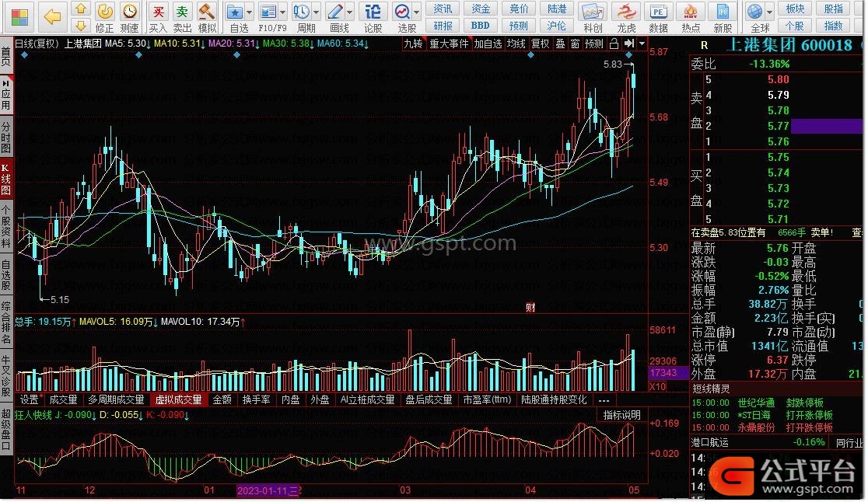Image resolution: width=868 pixels, height=502 pixels.
Task: Click the R badge beside 上港集团 title
Action: [704, 45]
